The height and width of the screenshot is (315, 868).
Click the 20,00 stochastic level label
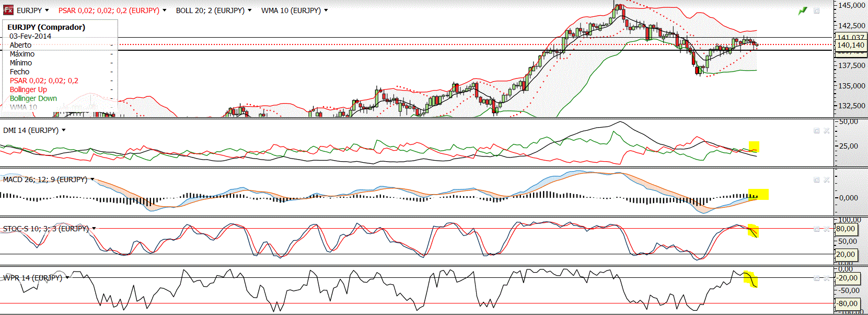tap(846, 254)
